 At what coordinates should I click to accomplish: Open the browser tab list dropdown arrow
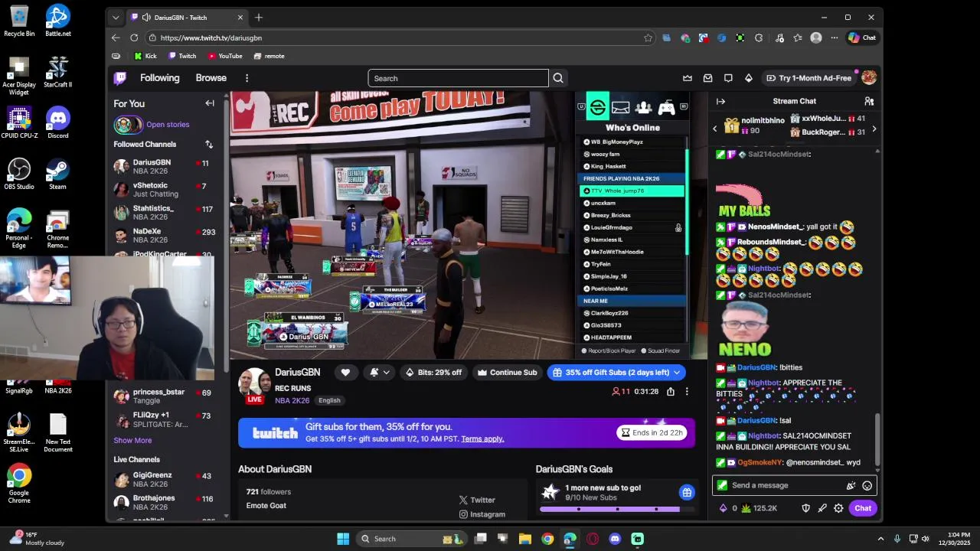tap(116, 17)
